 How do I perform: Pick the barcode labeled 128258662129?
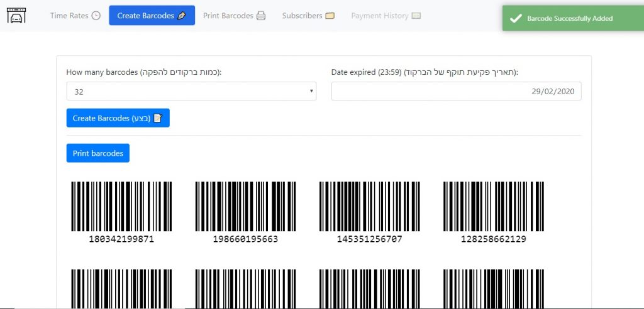click(x=493, y=207)
